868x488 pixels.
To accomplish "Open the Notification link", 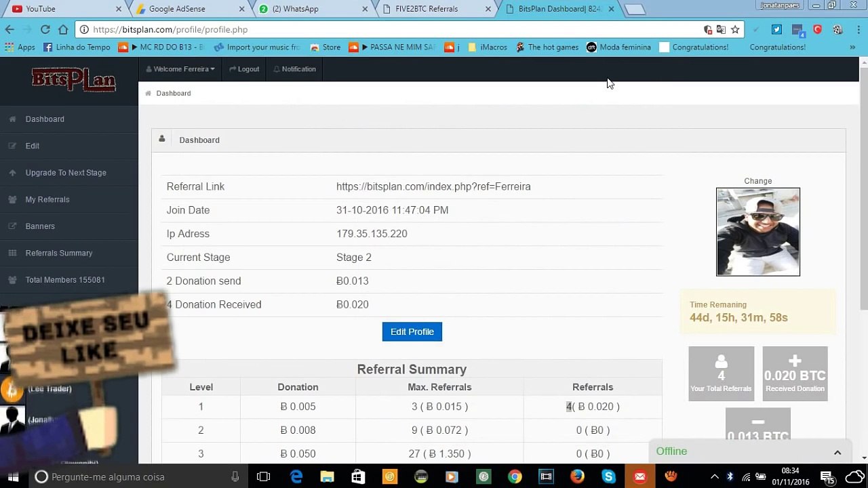I will coord(294,69).
